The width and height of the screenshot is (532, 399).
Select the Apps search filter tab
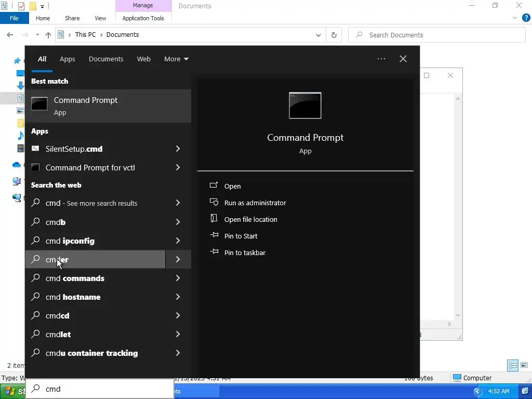point(67,59)
